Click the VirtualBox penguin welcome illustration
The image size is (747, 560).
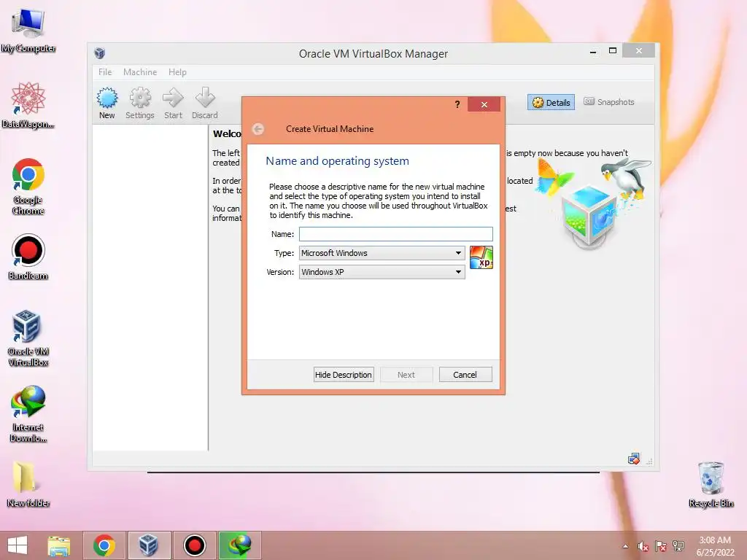coord(593,203)
